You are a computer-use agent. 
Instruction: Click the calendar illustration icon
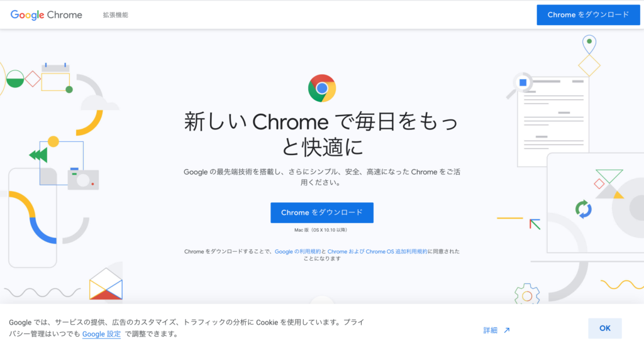coord(55,77)
